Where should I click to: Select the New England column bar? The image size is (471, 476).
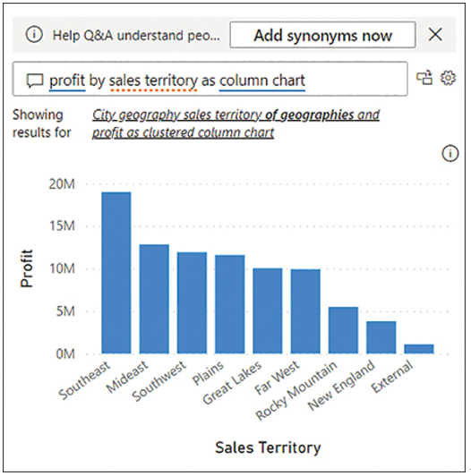[x=381, y=337]
